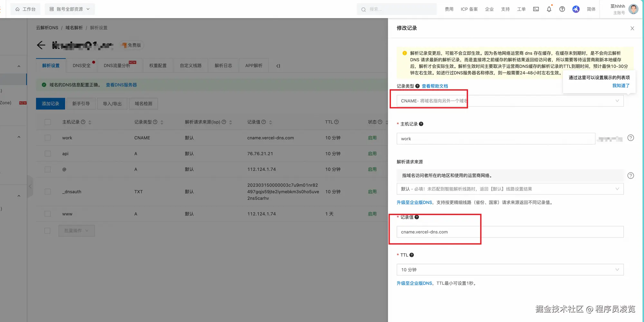Open the 账号全部资源 dropdown

point(70,9)
